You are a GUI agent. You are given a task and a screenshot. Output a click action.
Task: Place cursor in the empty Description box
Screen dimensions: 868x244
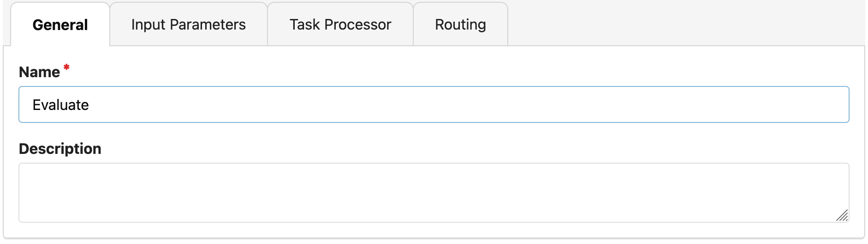434,192
